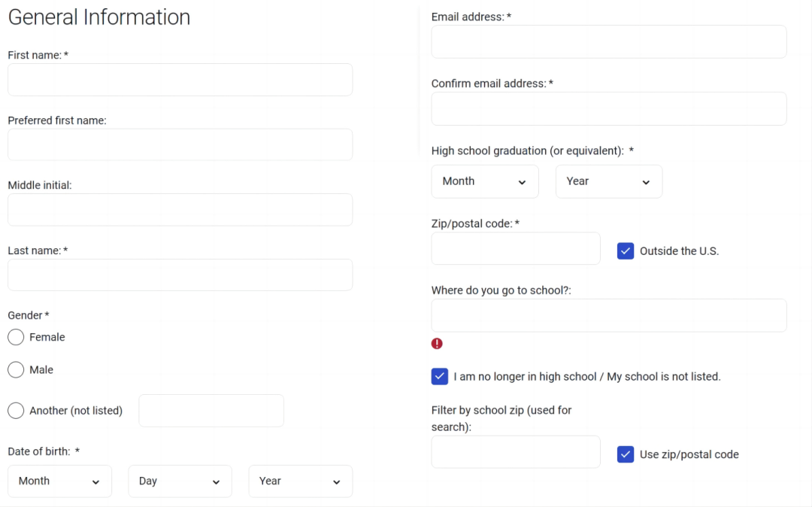Select the Female gender radio button
The image size is (812, 507).
[16, 337]
